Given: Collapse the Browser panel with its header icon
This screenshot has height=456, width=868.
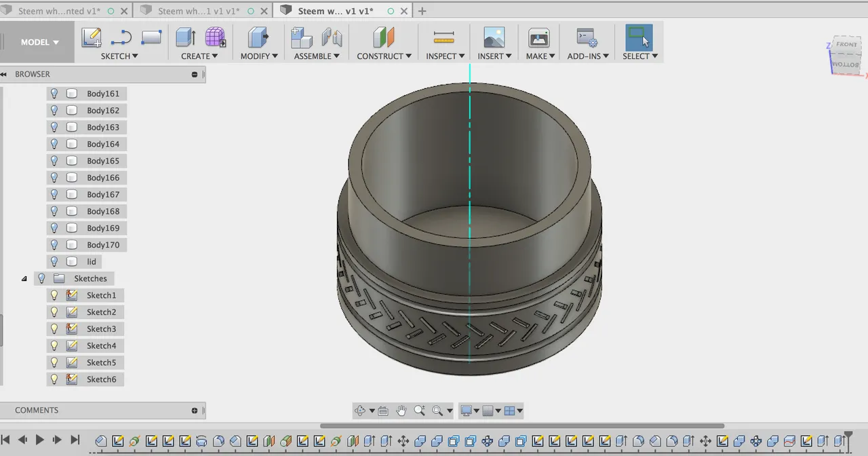Looking at the screenshot, I should click(x=195, y=75).
